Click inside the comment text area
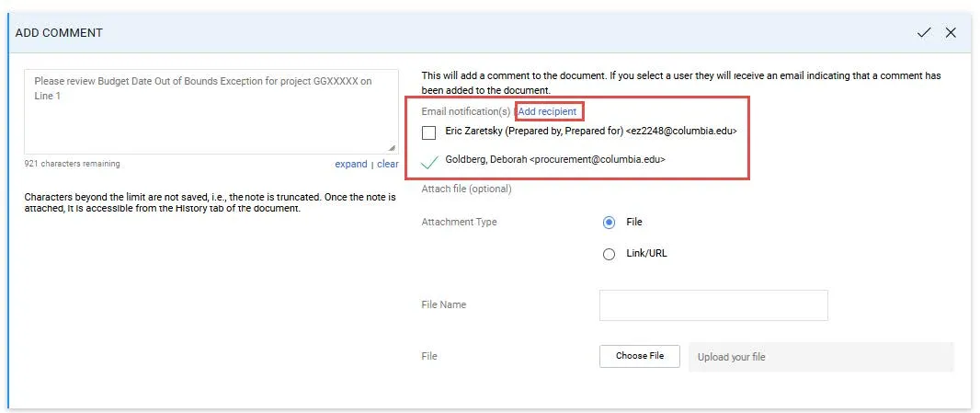Image resolution: width=980 pixels, height=413 pixels. pos(211,111)
